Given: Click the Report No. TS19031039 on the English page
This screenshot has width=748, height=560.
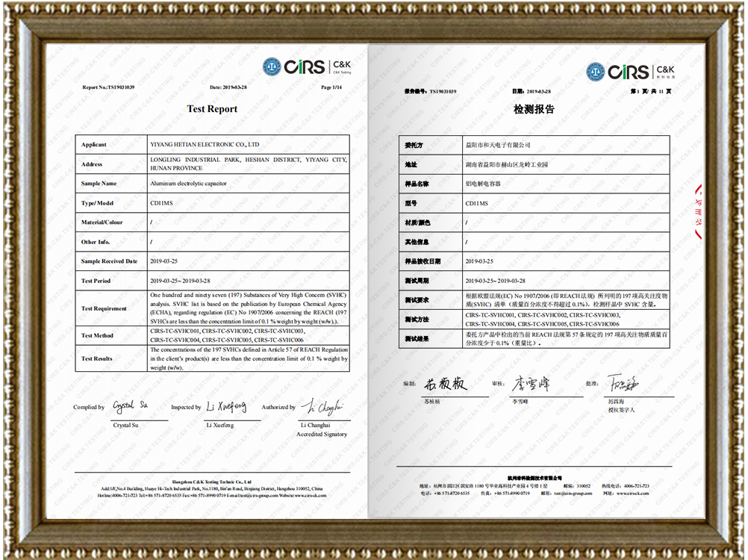Looking at the screenshot, I should [x=108, y=87].
